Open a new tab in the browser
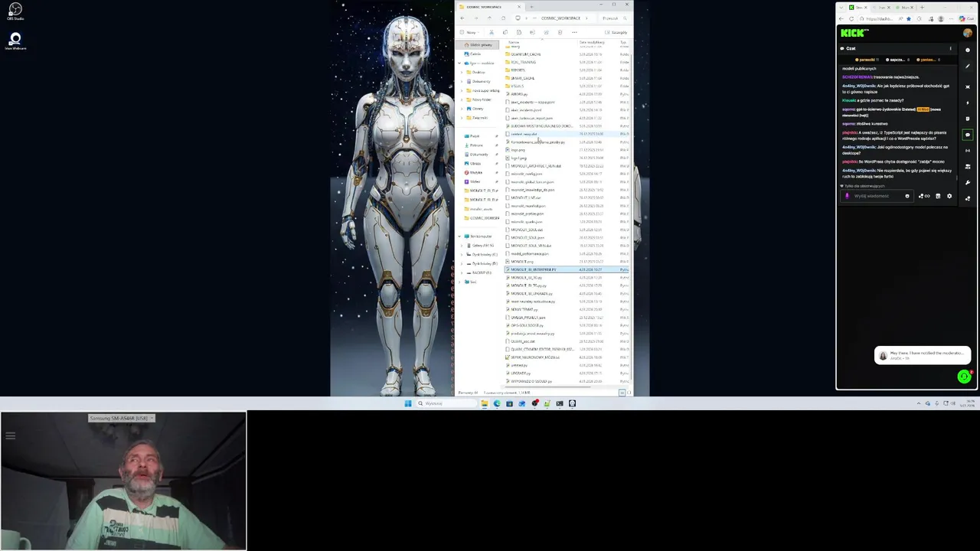Viewport: 980px width, 551px height. [x=922, y=7]
